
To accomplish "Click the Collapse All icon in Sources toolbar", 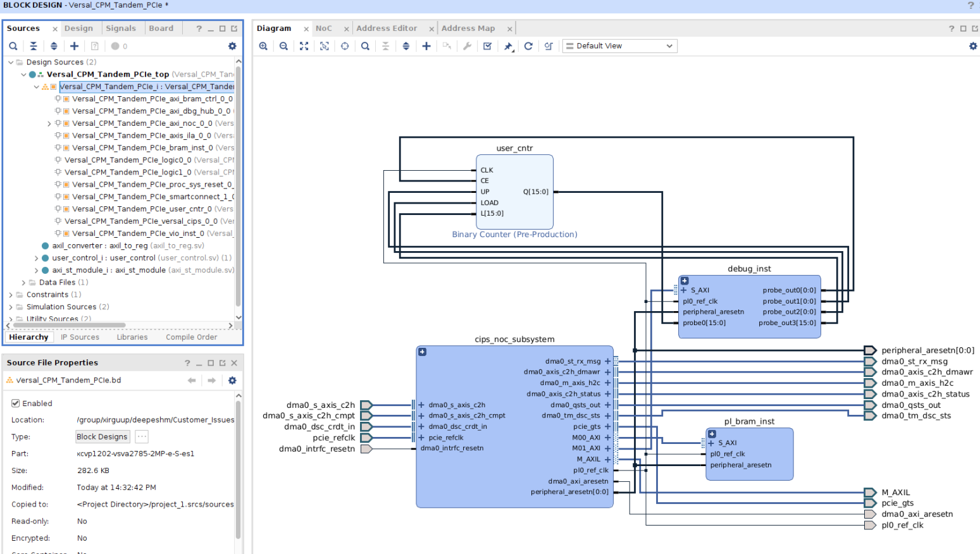I will [34, 46].
